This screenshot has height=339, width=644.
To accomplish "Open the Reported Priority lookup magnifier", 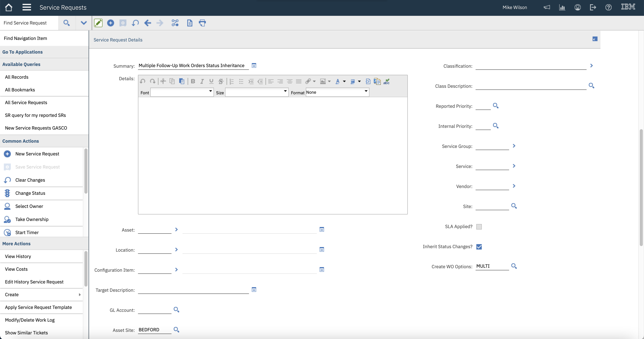I will [x=495, y=106].
